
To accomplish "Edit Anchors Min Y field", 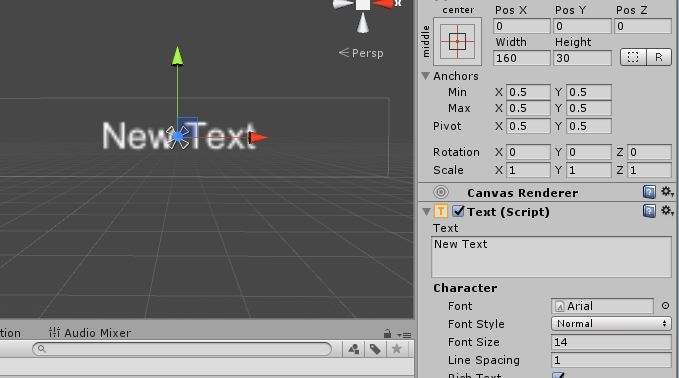I will (x=589, y=92).
